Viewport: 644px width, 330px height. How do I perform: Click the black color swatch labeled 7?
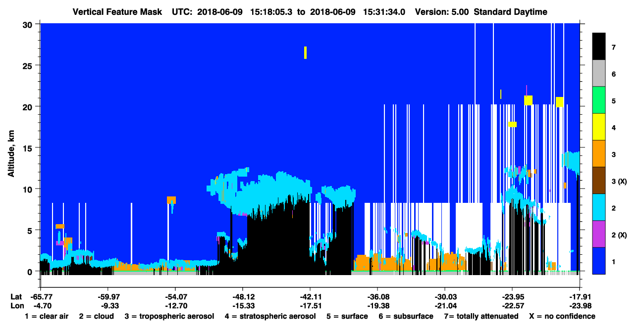click(x=599, y=47)
